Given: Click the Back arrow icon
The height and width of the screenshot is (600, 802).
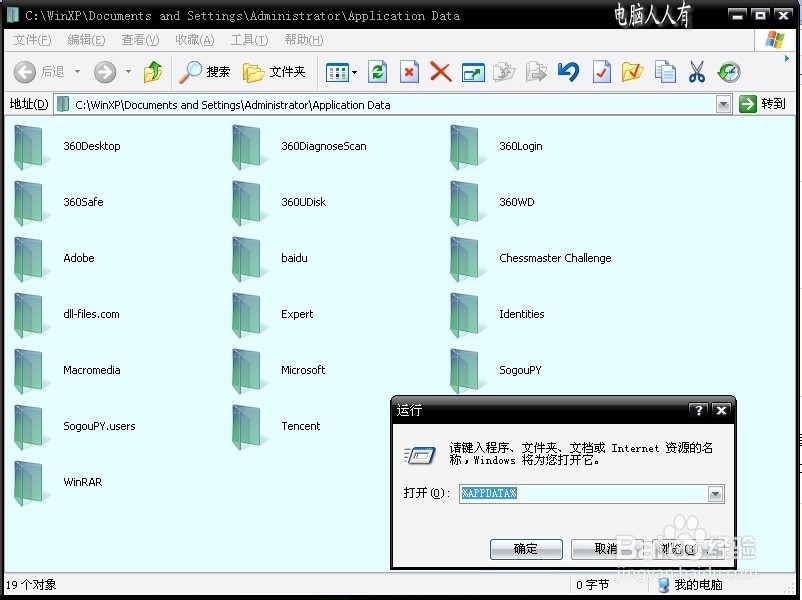Looking at the screenshot, I should click(25, 72).
